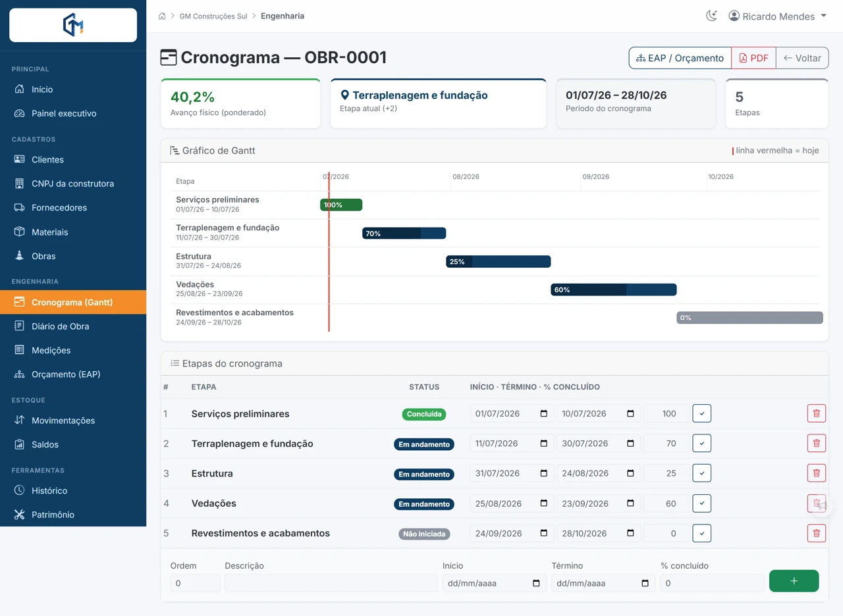
Task: Click the Materiais box icon
Action: 19,232
